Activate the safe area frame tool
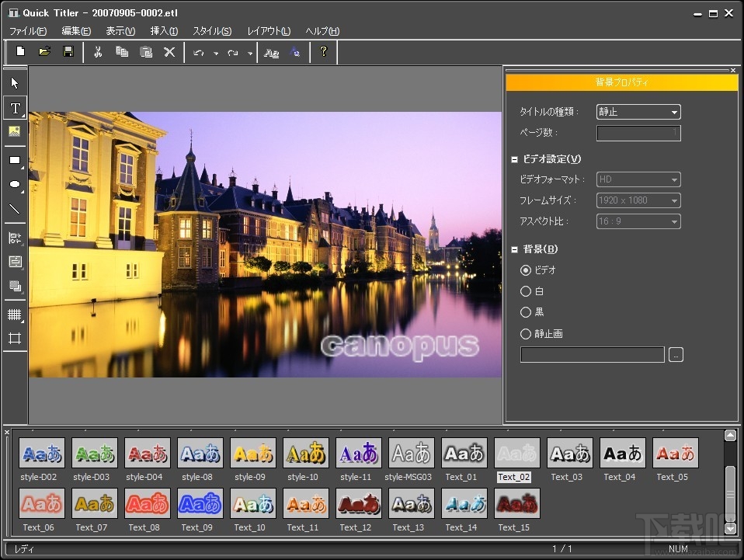This screenshot has width=744, height=560. click(x=14, y=338)
